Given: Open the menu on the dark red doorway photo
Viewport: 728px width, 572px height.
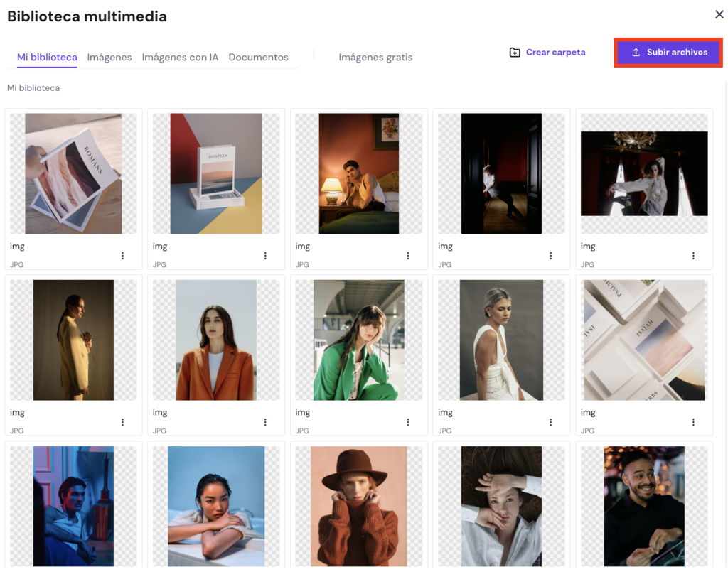Looking at the screenshot, I should (550, 255).
